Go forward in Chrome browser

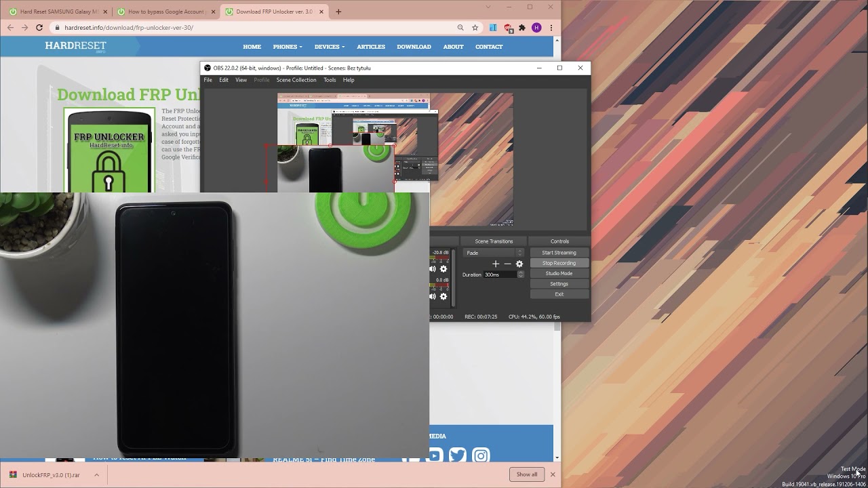(x=24, y=28)
